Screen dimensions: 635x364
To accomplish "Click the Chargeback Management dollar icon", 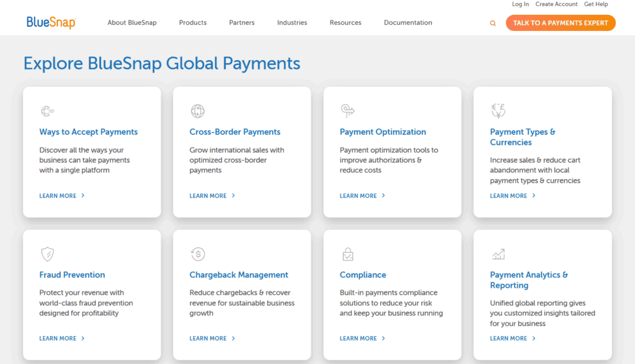I will coord(198,254).
